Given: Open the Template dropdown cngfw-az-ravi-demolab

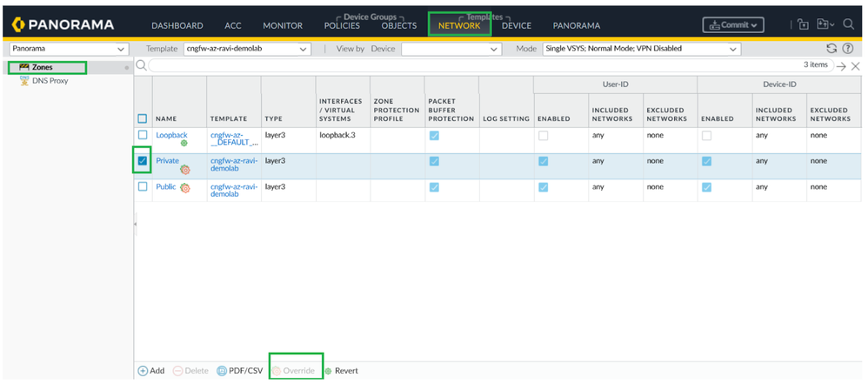Looking at the screenshot, I should tap(247, 49).
